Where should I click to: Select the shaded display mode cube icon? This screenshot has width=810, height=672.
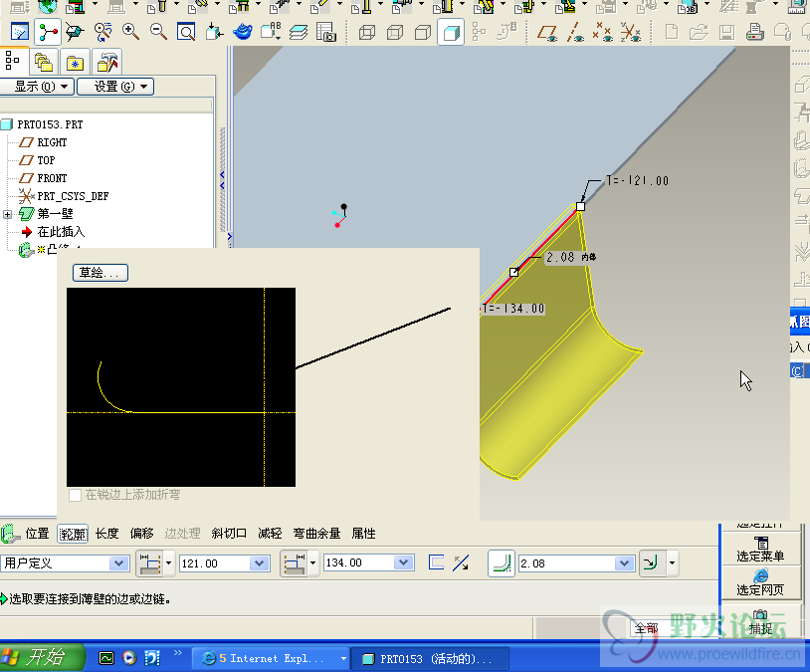tap(451, 33)
